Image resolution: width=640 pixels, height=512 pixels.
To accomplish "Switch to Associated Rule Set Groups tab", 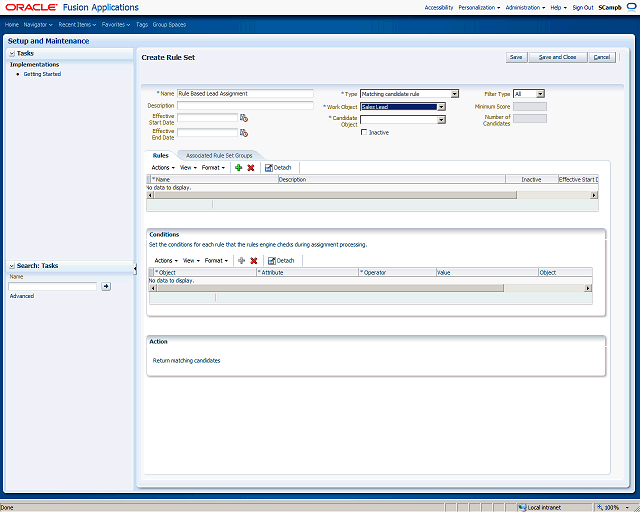I will click(x=219, y=156).
